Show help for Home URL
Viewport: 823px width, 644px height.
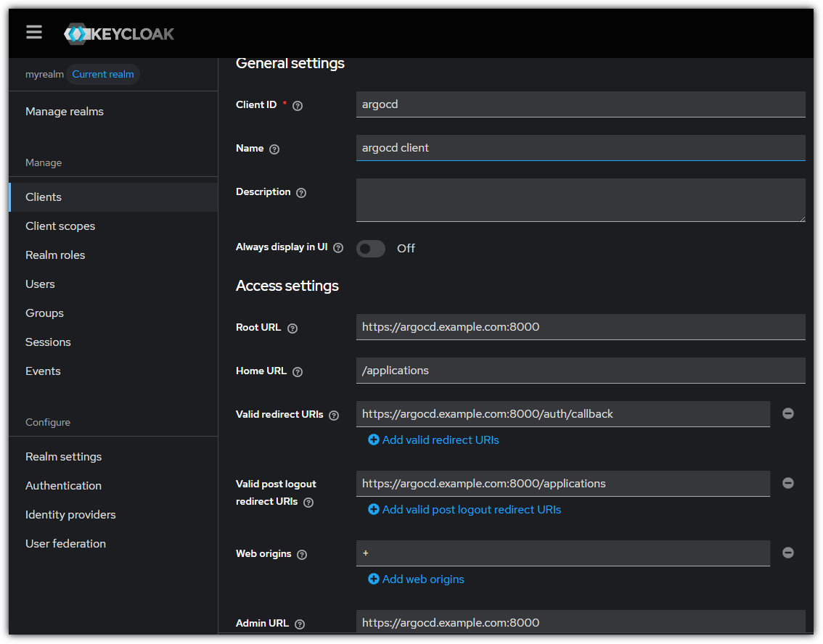[298, 372]
